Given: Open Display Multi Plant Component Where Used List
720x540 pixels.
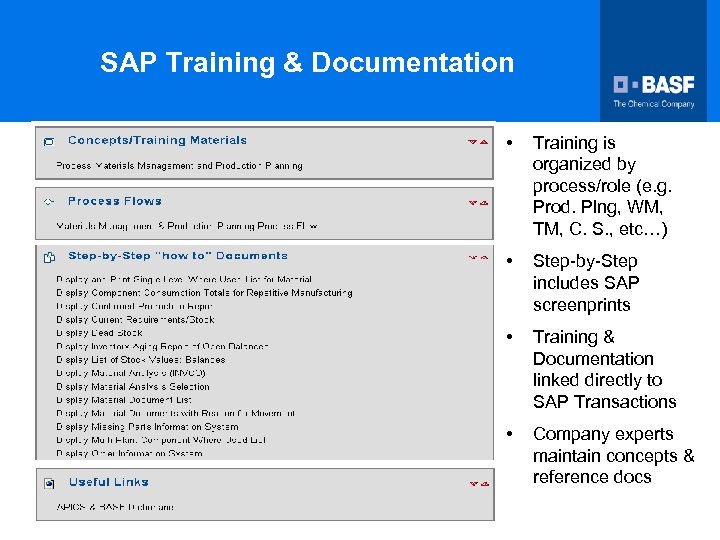Looking at the screenshot, I should pyautogui.click(x=161, y=440).
